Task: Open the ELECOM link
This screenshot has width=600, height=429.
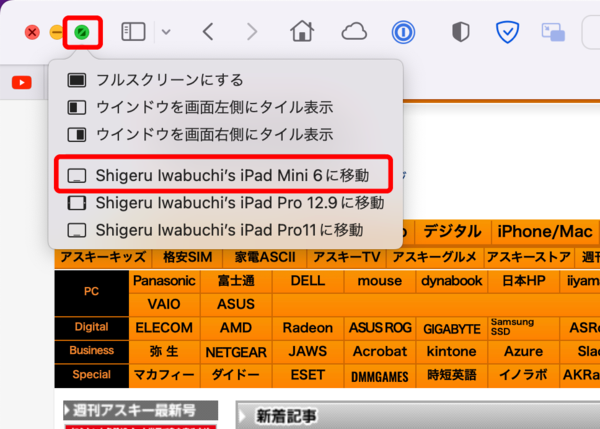Action: tap(164, 328)
